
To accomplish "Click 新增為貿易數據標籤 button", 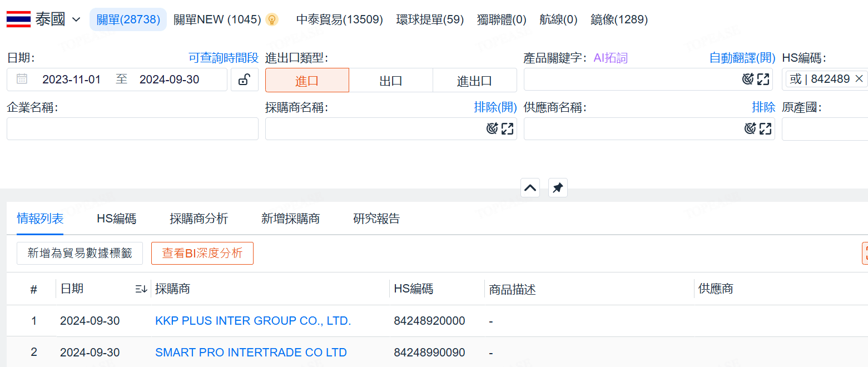I will pyautogui.click(x=80, y=253).
